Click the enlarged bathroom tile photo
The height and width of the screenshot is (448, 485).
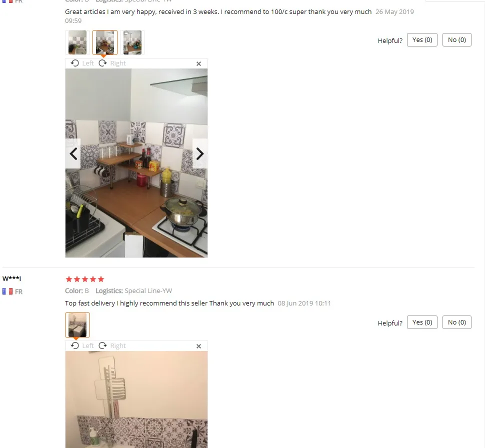tap(136, 399)
